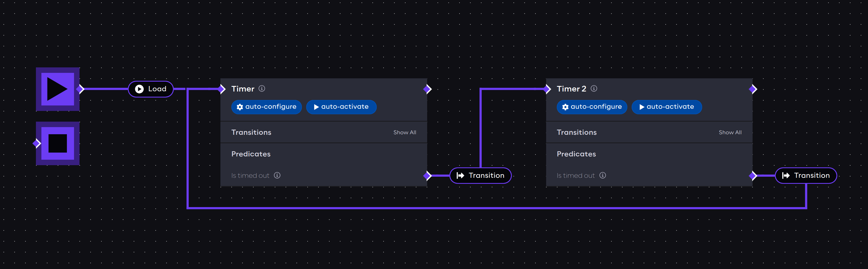Toggle auto-configure on the Timer node

[266, 107]
